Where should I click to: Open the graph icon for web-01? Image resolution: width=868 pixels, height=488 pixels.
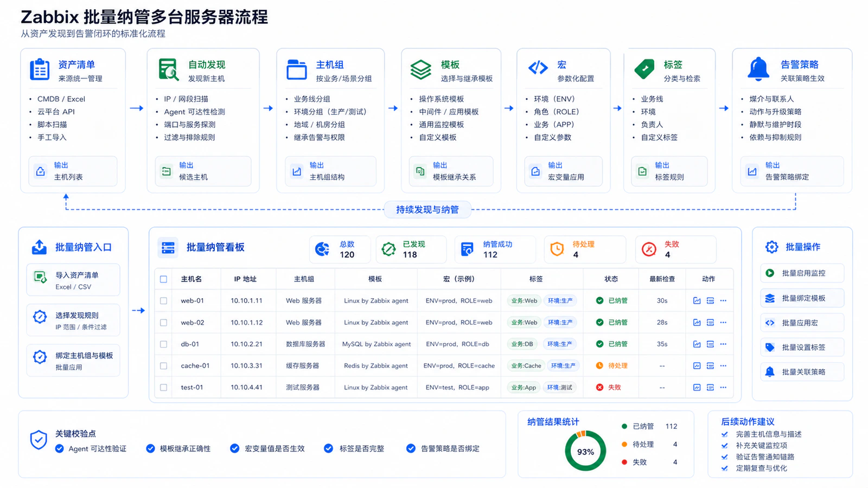[x=697, y=300]
